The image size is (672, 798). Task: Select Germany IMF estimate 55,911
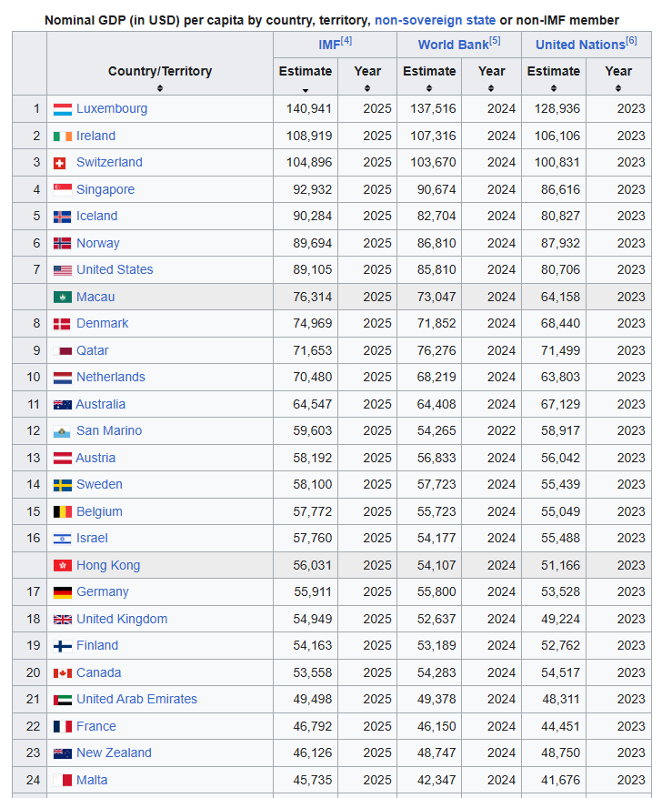tap(312, 591)
